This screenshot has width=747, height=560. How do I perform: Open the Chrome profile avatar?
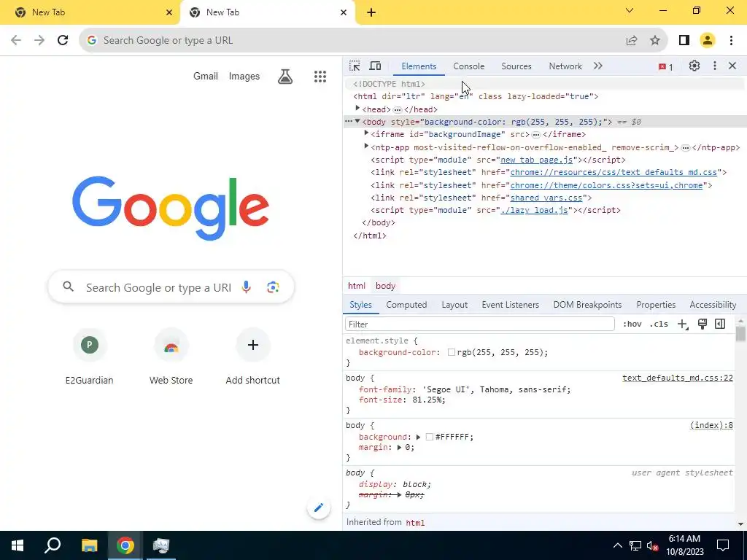point(708,41)
